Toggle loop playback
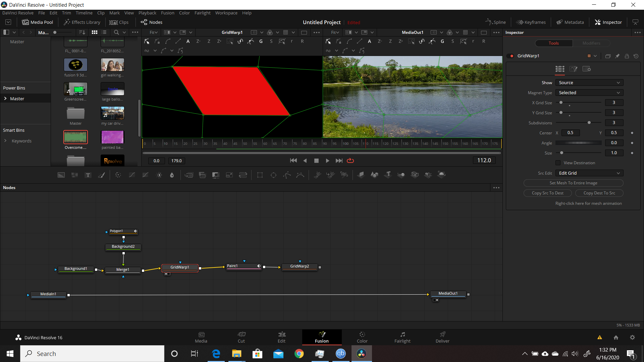The image size is (644, 362). [350, 161]
